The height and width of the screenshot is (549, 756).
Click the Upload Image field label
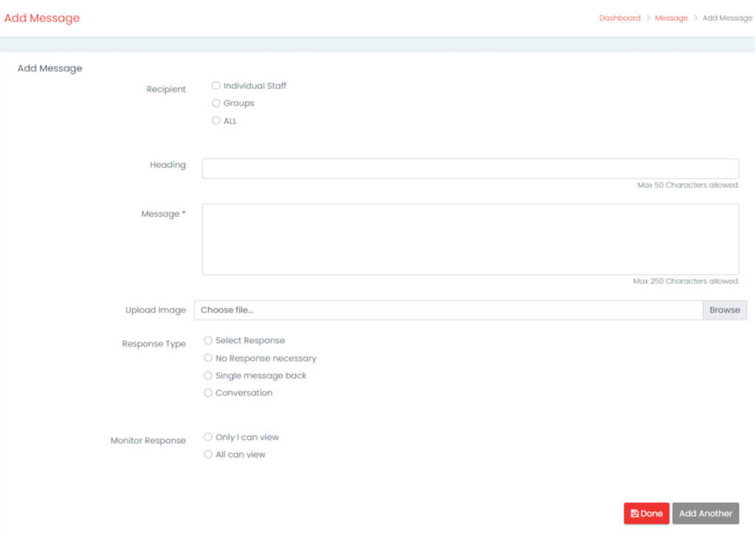tap(155, 310)
